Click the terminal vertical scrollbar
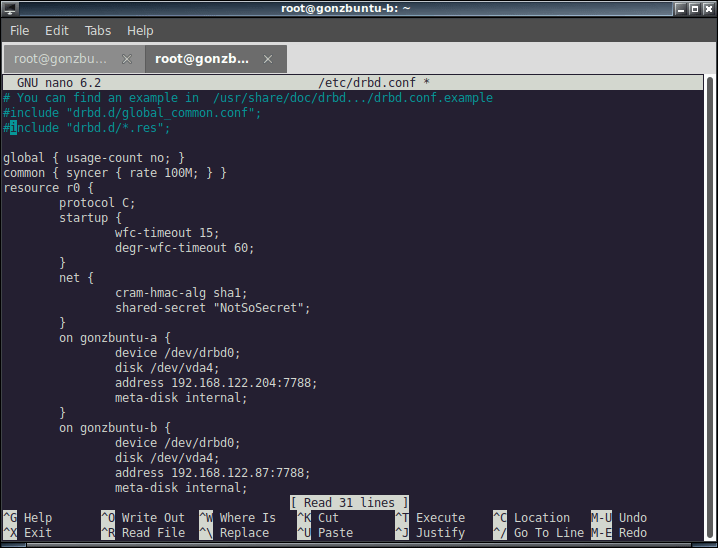The image size is (718, 548). (x=710, y=308)
